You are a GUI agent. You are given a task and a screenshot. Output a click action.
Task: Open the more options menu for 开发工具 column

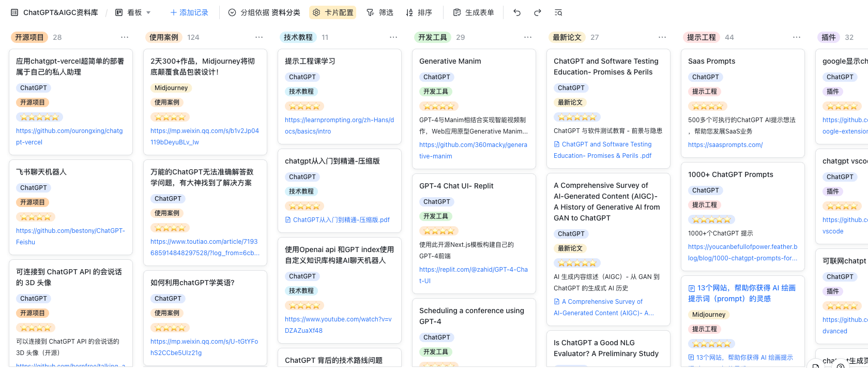pos(528,37)
